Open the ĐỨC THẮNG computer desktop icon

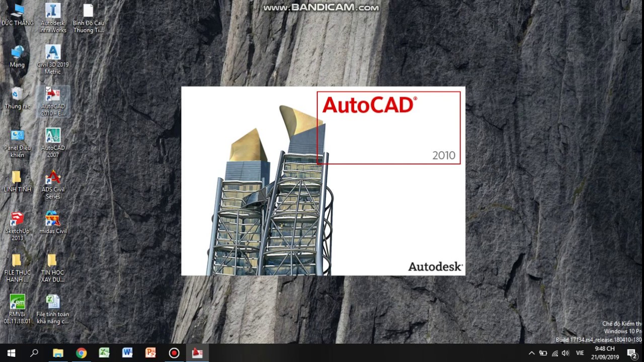point(18,15)
